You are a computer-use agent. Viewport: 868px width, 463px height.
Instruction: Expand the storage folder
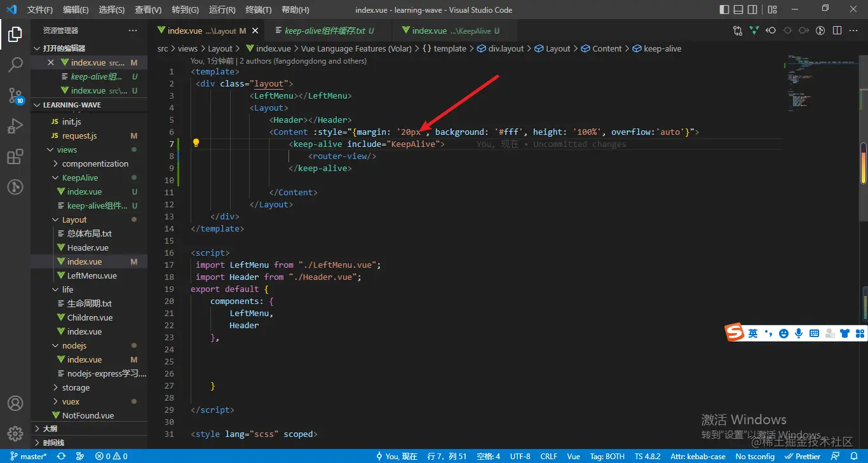click(89, 387)
